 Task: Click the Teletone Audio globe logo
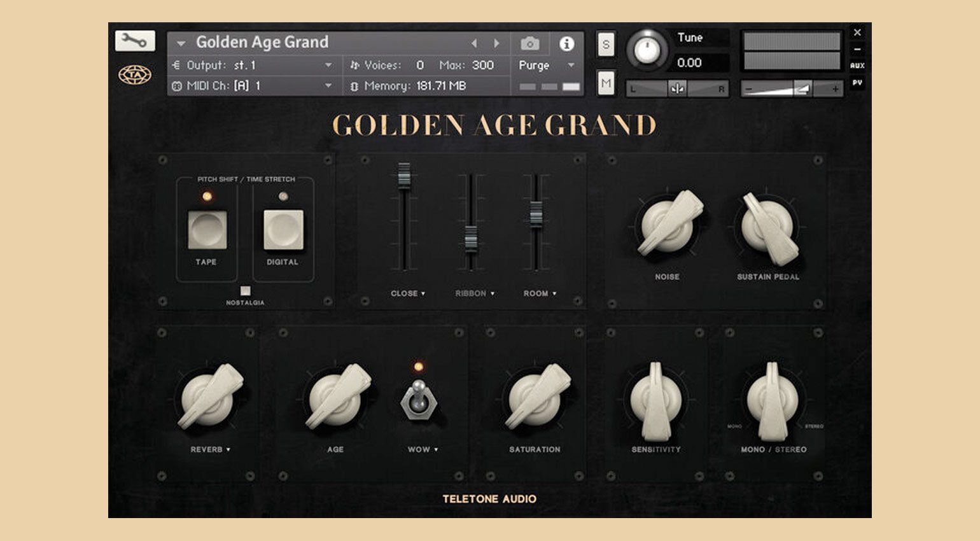coord(135,75)
